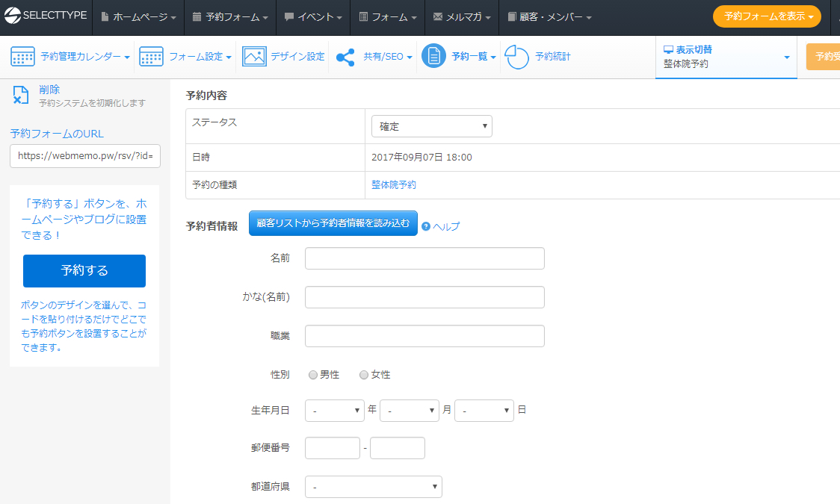840x504 pixels.
Task: Open the 予約統計 pie chart icon
Action: coord(517,57)
